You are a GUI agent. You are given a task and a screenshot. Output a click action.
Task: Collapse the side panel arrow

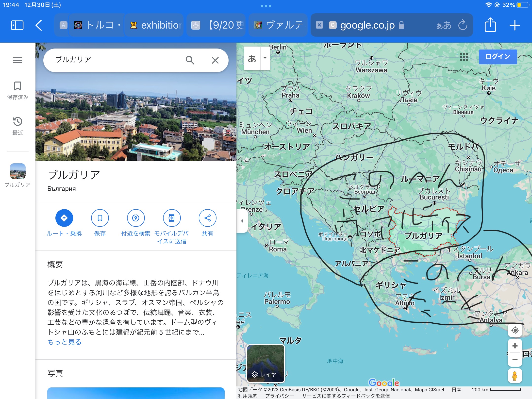click(x=242, y=221)
